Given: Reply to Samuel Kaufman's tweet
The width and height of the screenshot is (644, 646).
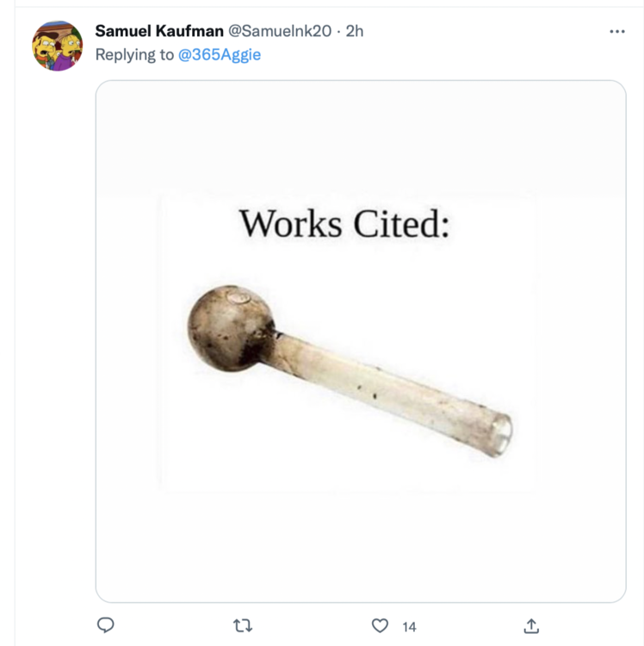Looking at the screenshot, I should (x=105, y=626).
